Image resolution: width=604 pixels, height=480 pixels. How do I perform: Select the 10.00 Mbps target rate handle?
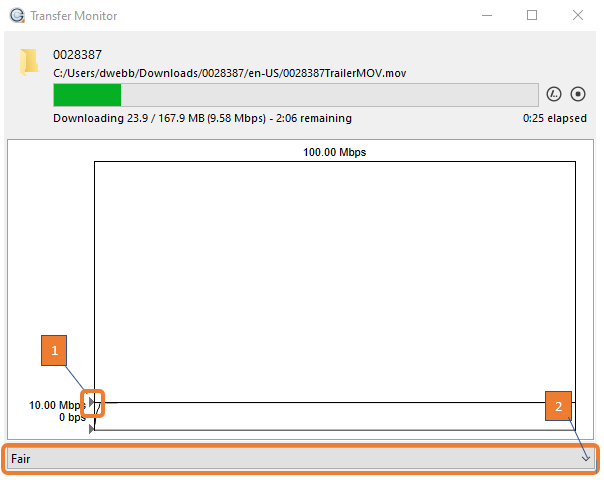93,403
